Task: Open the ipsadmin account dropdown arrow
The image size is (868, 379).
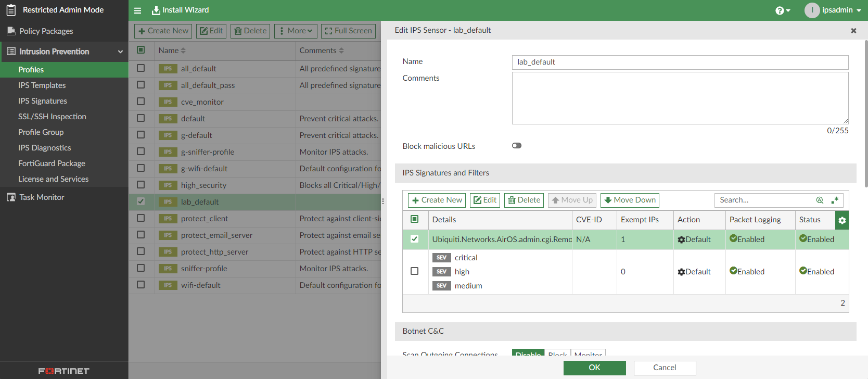Action: (859, 10)
